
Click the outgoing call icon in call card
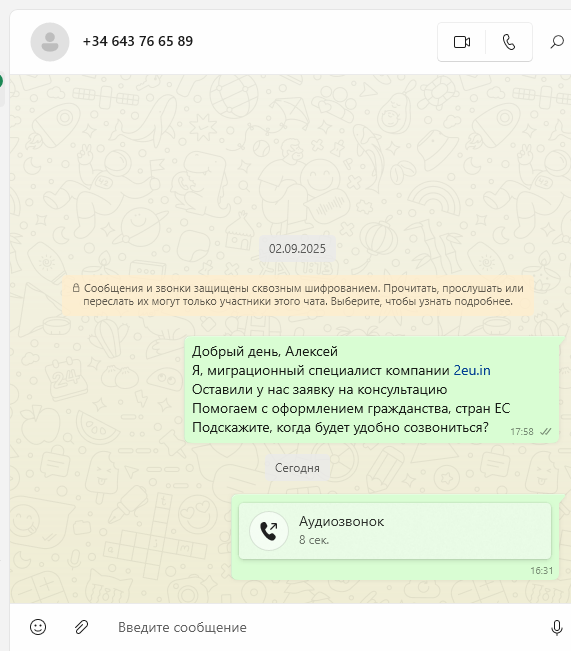(x=269, y=531)
